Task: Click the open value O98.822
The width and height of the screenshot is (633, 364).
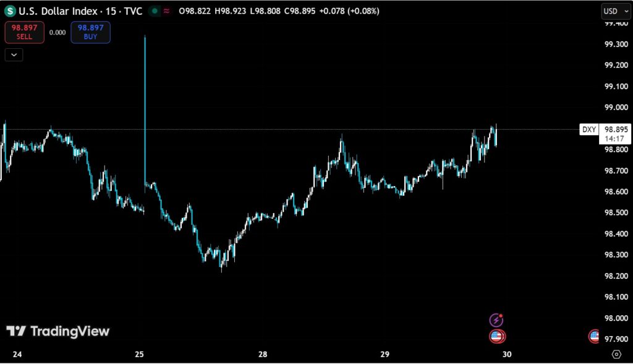Action: [195, 11]
